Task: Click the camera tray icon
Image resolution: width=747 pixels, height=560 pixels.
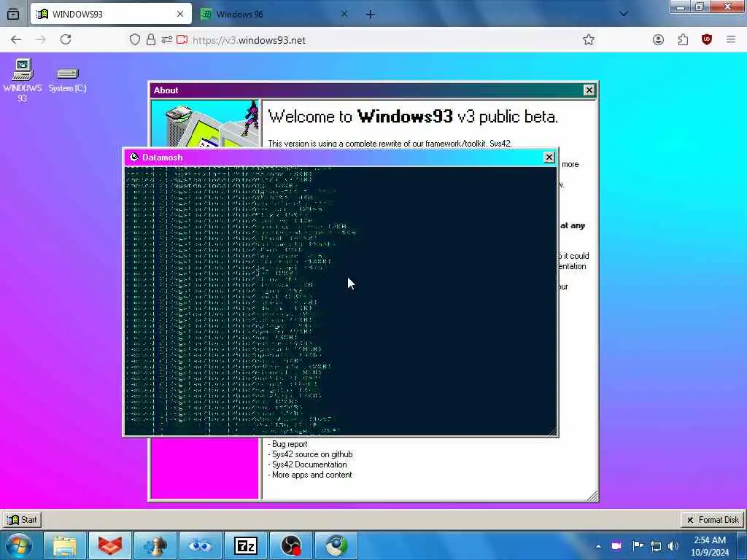Action: [616, 545]
